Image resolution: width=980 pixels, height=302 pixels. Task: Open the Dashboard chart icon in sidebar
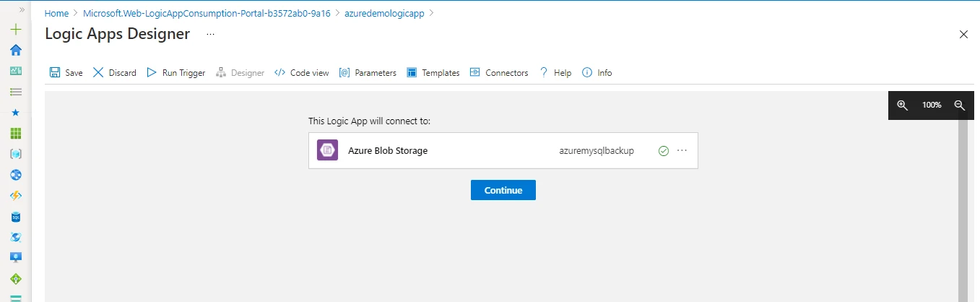15,71
